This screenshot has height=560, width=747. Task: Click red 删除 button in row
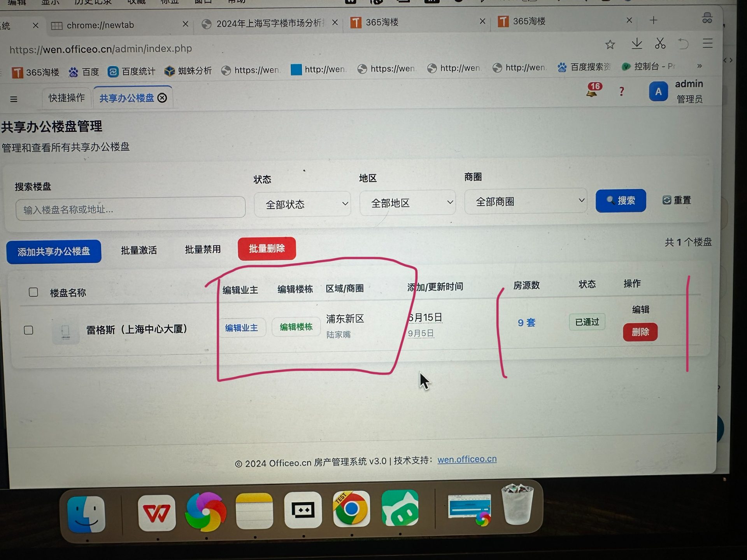640,332
